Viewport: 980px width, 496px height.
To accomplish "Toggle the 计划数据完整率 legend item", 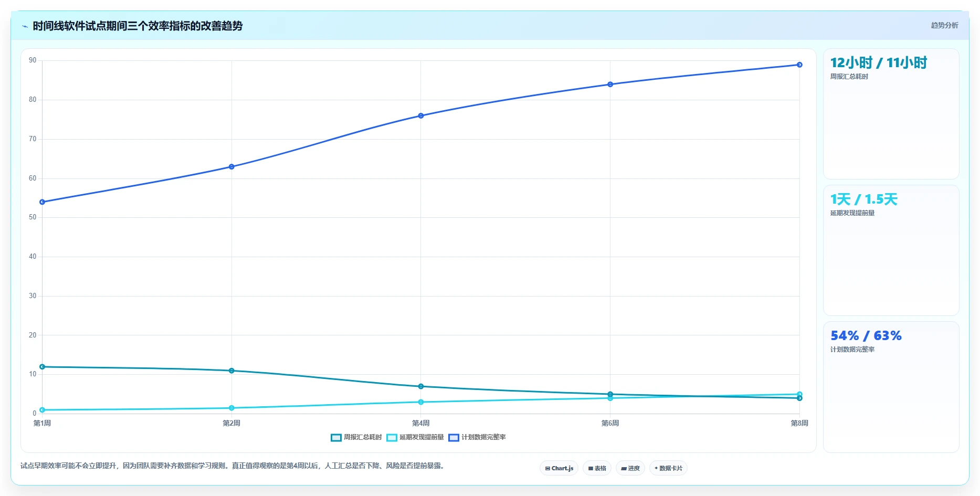I will pos(477,437).
